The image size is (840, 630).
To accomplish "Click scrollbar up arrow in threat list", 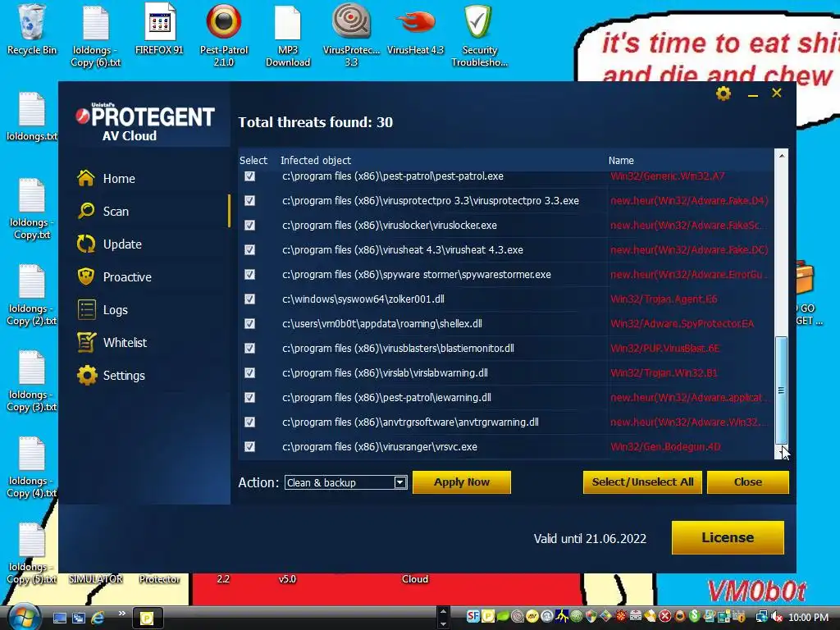I will point(782,156).
